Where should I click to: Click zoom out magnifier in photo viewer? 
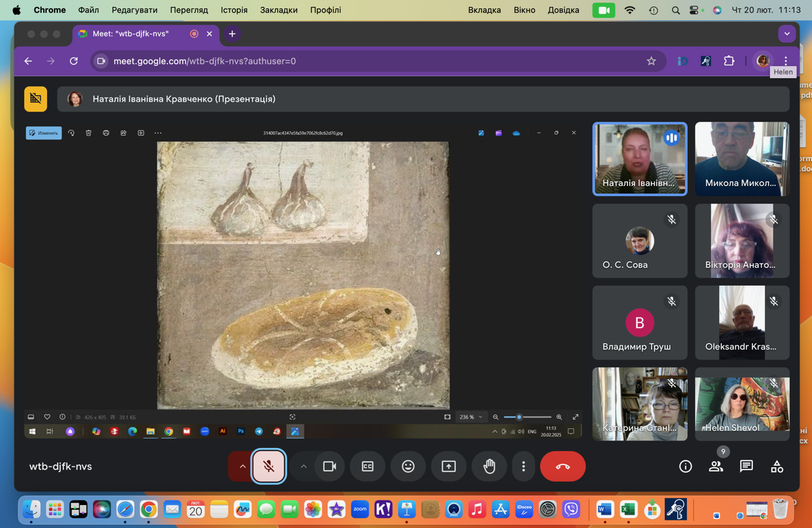[x=495, y=417]
